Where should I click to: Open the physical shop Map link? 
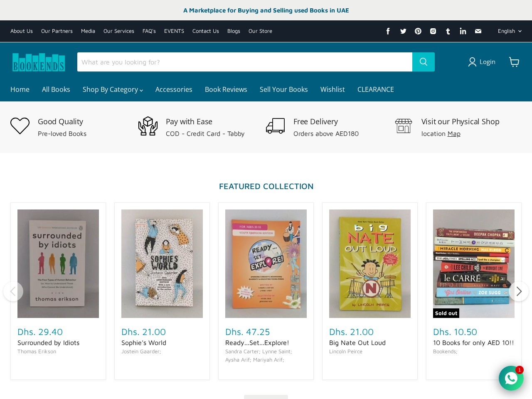pos(454,133)
